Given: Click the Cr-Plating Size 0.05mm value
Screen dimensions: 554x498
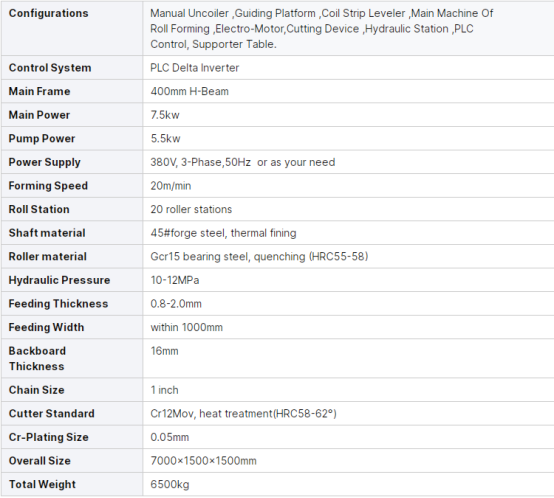Looking at the screenshot, I should (x=170, y=438).
